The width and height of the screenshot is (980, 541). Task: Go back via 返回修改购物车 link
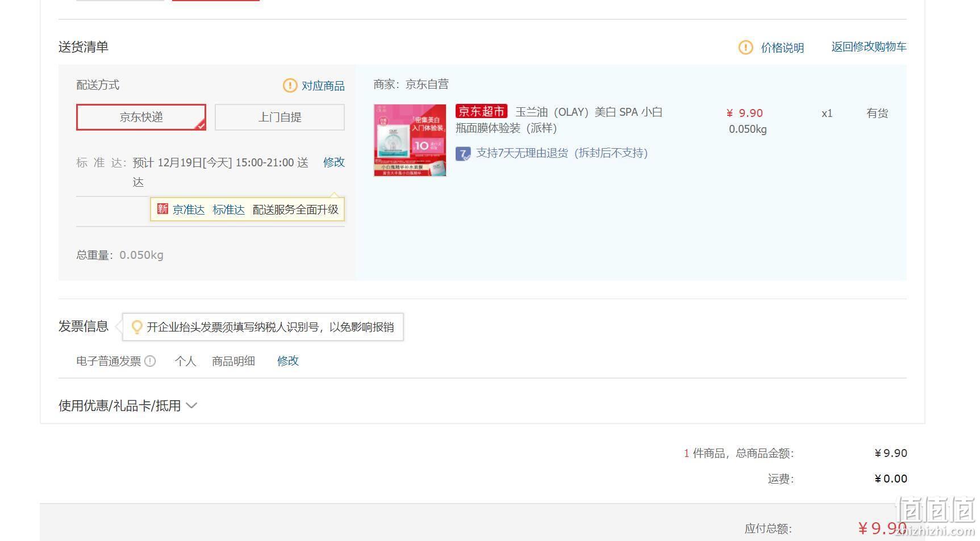pos(869,47)
